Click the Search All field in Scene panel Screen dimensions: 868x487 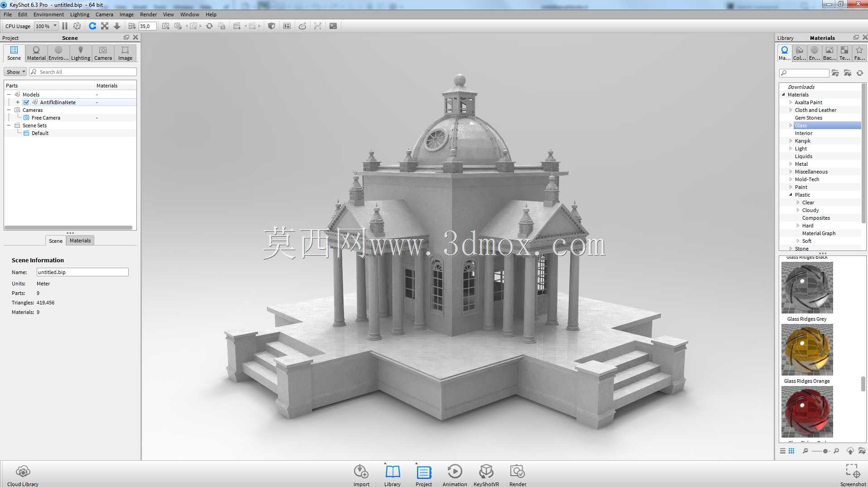[83, 72]
